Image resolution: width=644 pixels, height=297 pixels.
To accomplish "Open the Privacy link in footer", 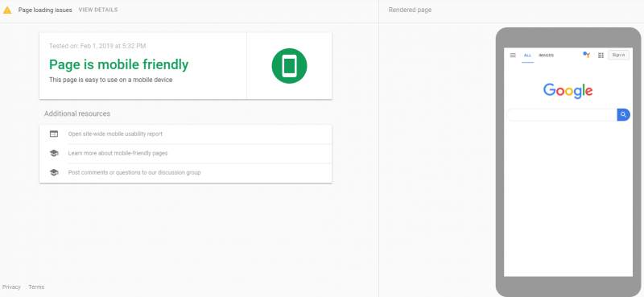I will [11, 287].
